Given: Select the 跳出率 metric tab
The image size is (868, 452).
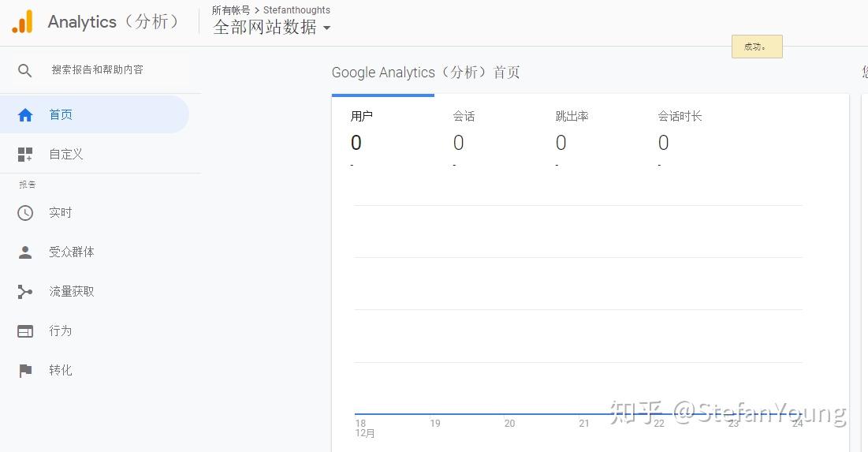Looking at the screenshot, I should (588, 135).
